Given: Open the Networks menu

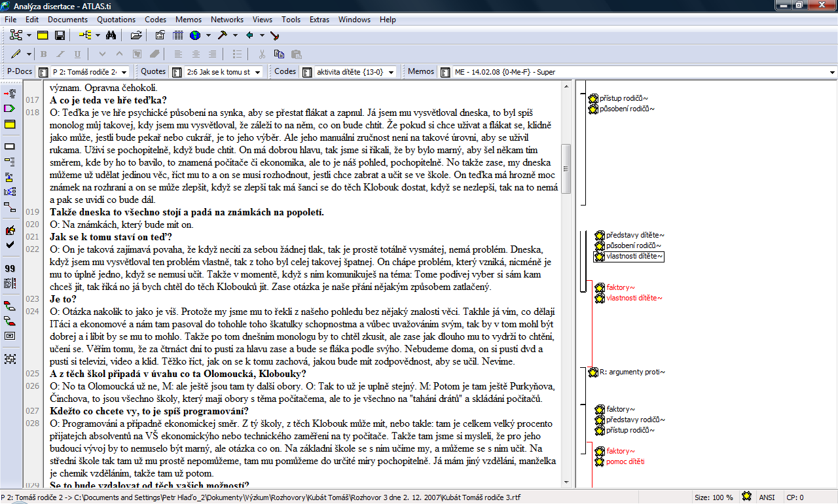Looking at the screenshot, I should tap(227, 20).
